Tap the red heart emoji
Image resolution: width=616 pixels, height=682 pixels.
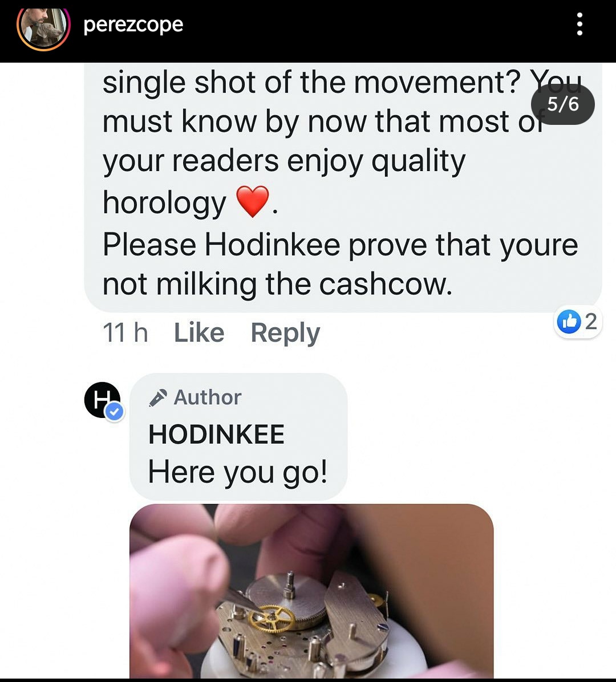253,201
